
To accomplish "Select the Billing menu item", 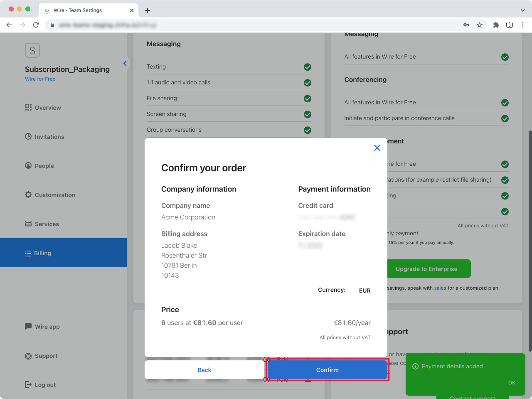I will point(63,253).
